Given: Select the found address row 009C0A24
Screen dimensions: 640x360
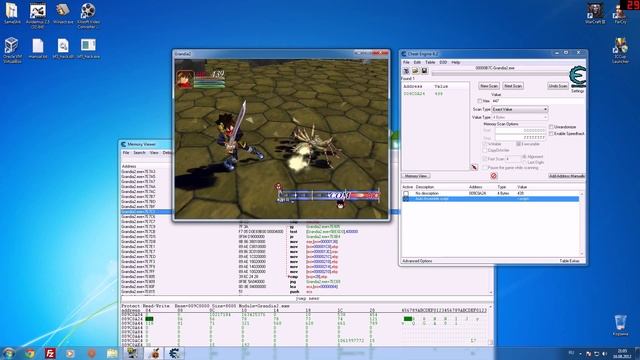Looking at the screenshot, I should coord(435,94).
